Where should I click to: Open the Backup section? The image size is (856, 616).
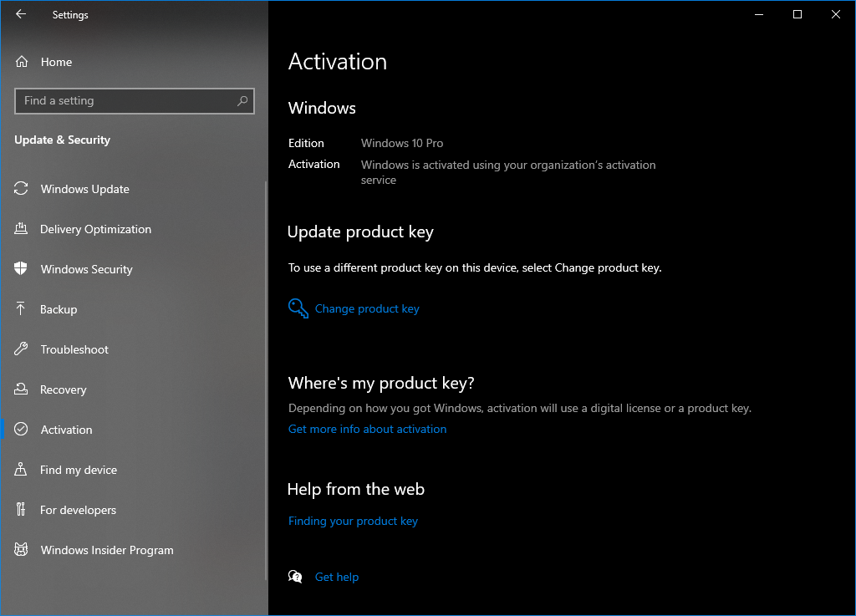tap(133, 309)
